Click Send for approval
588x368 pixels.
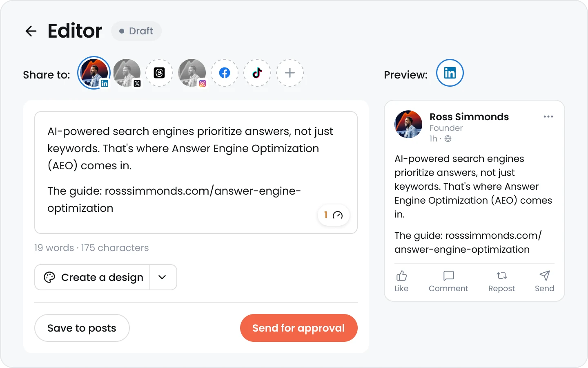click(x=299, y=328)
